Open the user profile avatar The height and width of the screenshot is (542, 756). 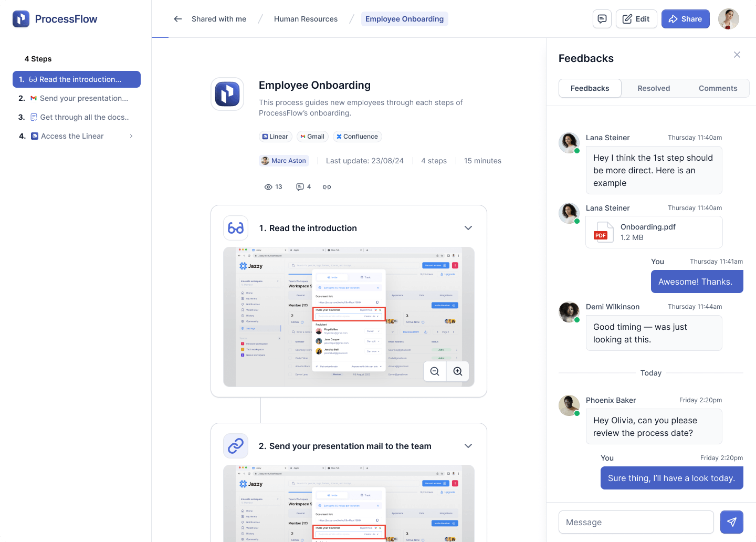point(729,19)
